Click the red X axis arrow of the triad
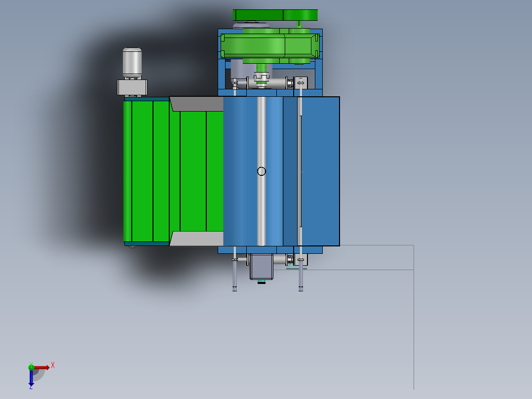Image resolution: width=532 pixels, height=399 pixels. pyautogui.click(x=42, y=367)
